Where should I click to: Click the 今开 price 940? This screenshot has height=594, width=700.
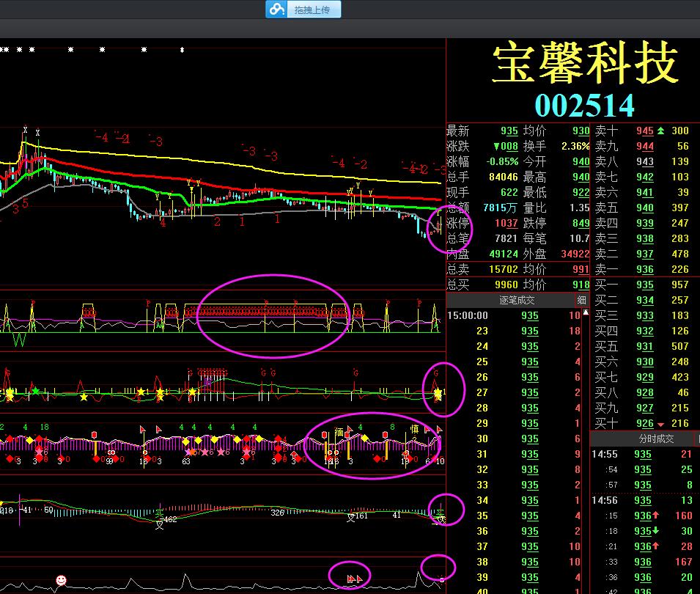pyautogui.click(x=581, y=161)
